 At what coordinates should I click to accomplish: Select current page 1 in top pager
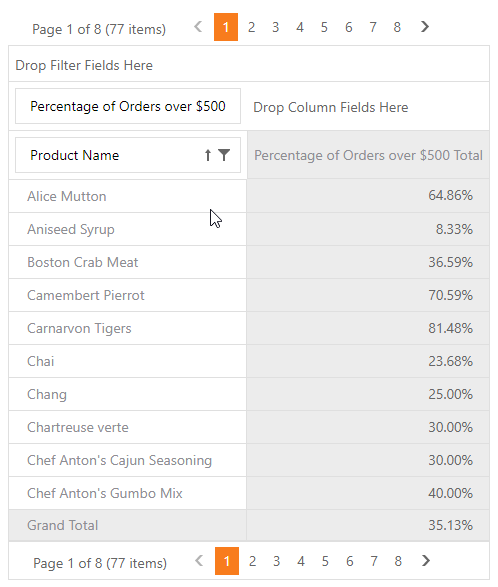tap(226, 27)
